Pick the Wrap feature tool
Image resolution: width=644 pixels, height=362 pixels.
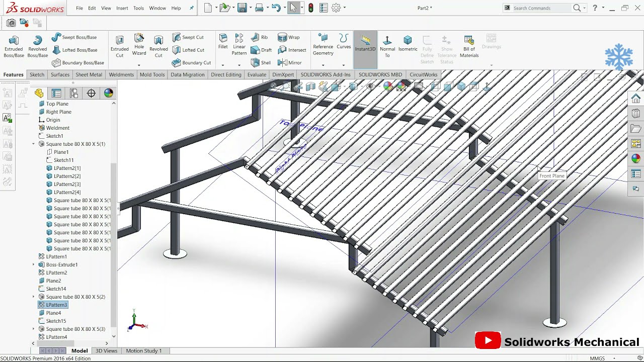coord(289,37)
